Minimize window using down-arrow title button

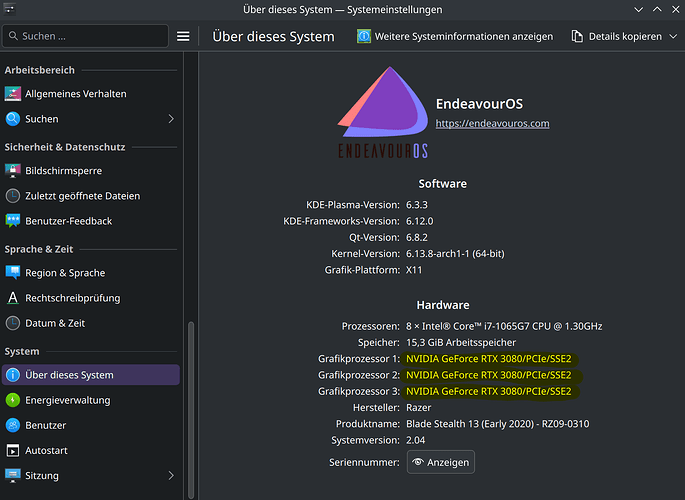pyautogui.click(x=638, y=10)
